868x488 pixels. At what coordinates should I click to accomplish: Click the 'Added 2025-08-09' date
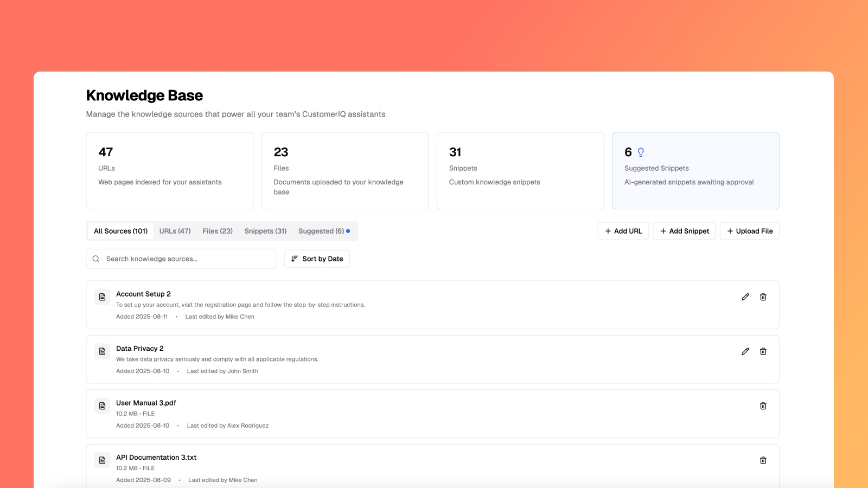[x=143, y=480]
